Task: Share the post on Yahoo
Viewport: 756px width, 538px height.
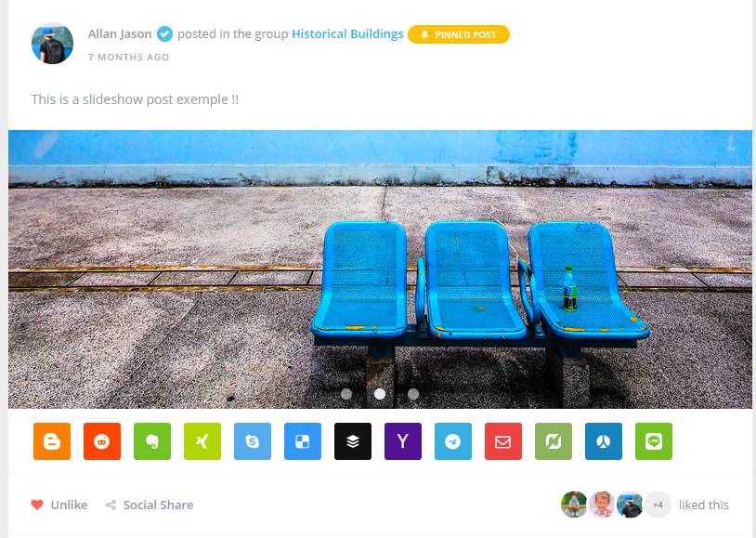Action: coord(403,441)
